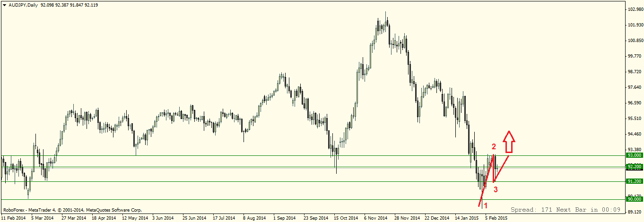
Task: Select the green 93.000 level price tag
Action: click(634, 155)
